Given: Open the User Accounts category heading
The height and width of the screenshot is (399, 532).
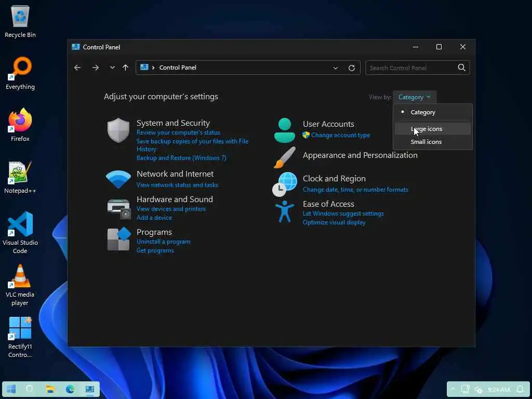Looking at the screenshot, I should click(x=328, y=124).
